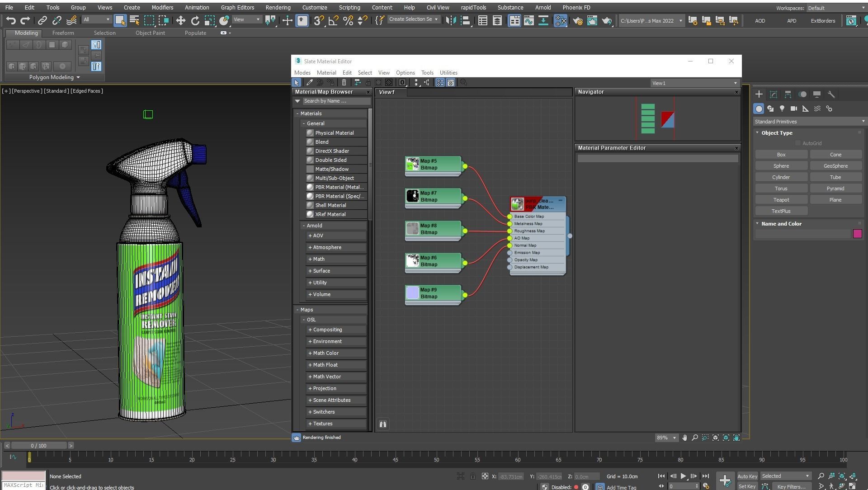Click the Teapot primitive button

(x=781, y=200)
